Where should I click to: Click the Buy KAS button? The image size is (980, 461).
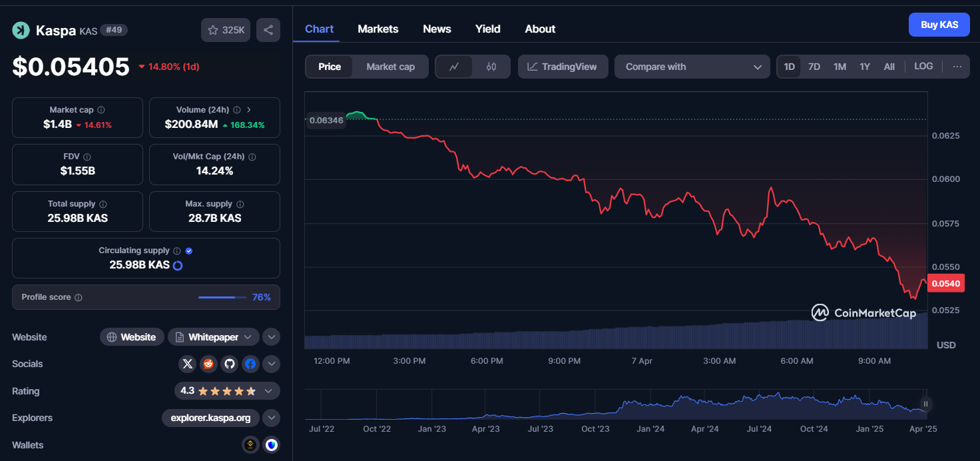939,25
